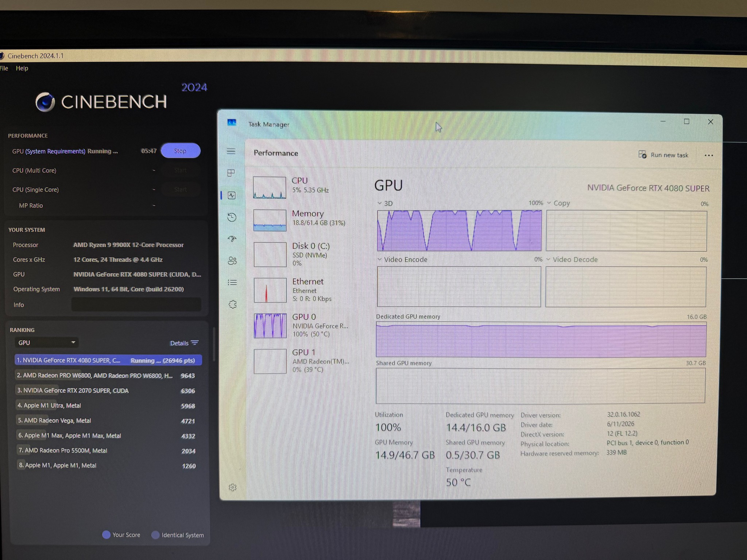Open the 3D graph engine dropdown
Screen dimensions: 747x560
[380, 203]
